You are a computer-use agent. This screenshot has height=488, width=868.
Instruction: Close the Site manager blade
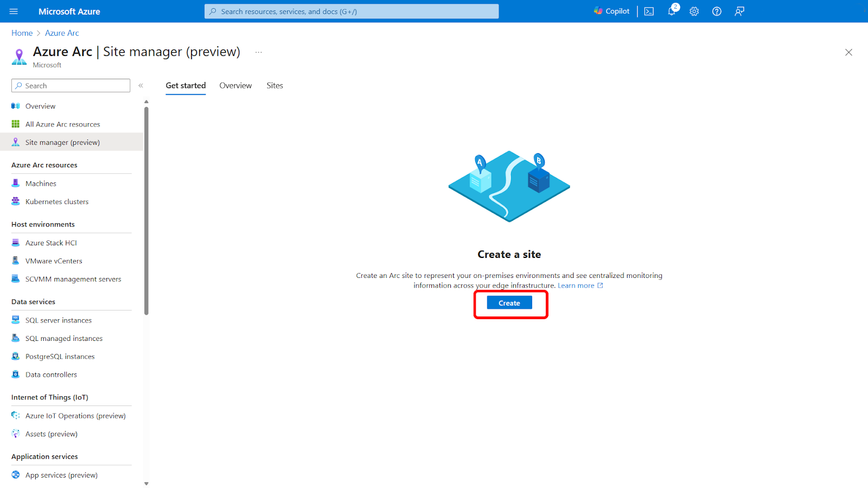pos(848,52)
